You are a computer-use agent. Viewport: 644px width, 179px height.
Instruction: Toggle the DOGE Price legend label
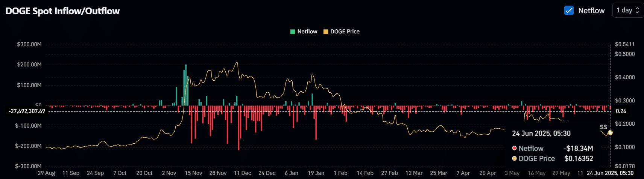pos(345,32)
